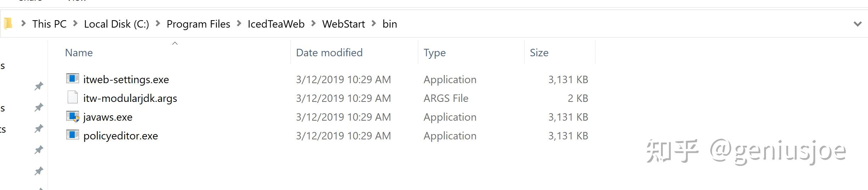This screenshot has width=868, height=190.
Task: Expand the chevron after Program Files
Action: click(239, 24)
